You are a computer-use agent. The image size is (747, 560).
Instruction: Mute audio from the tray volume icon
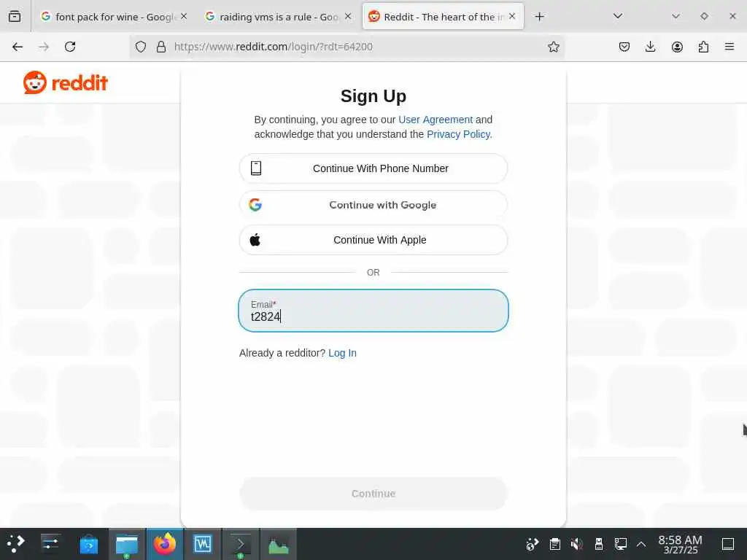pyautogui.click(x=576, y=544)
